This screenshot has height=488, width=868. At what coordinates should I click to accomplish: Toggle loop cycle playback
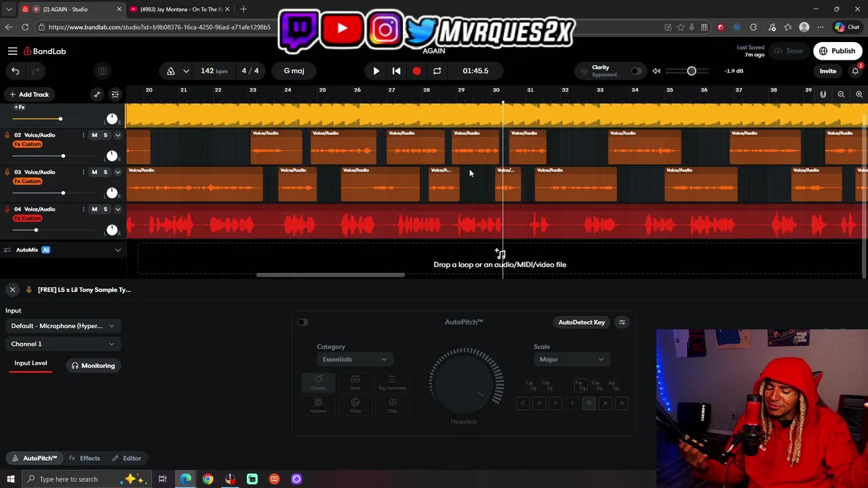tap(437, 70)
